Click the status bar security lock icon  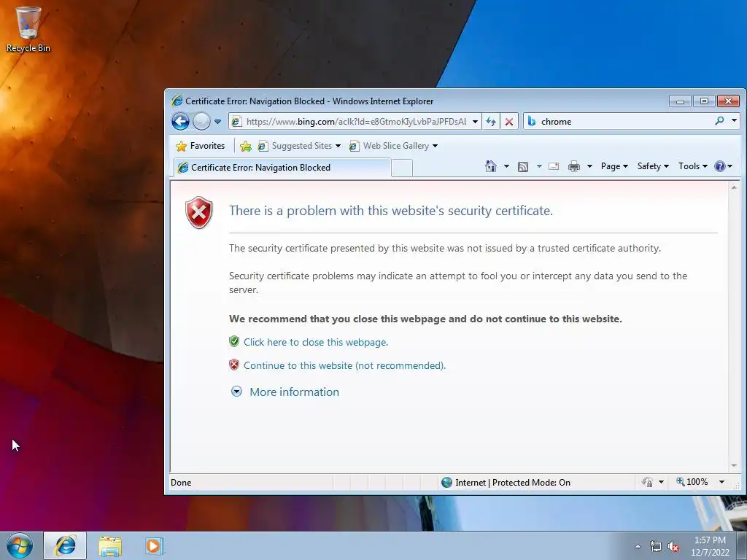(647, 482)
